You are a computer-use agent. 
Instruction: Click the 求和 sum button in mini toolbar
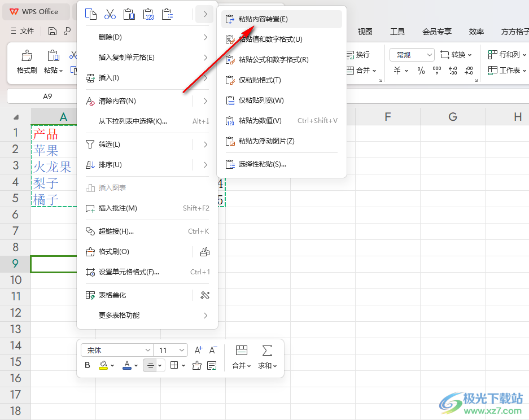click(x=267, y=357)
